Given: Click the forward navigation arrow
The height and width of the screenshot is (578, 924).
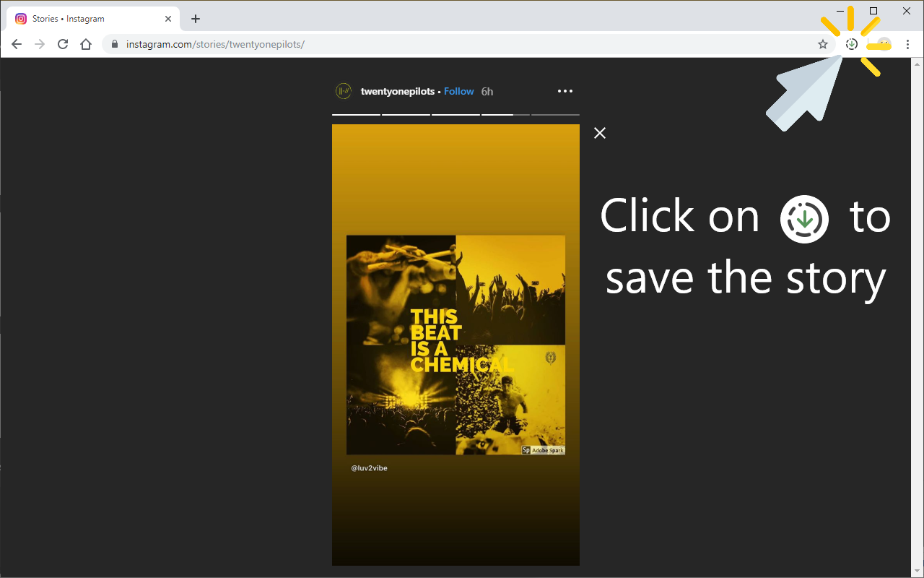Looking at the screenshot, I should [x=39, y=43].
